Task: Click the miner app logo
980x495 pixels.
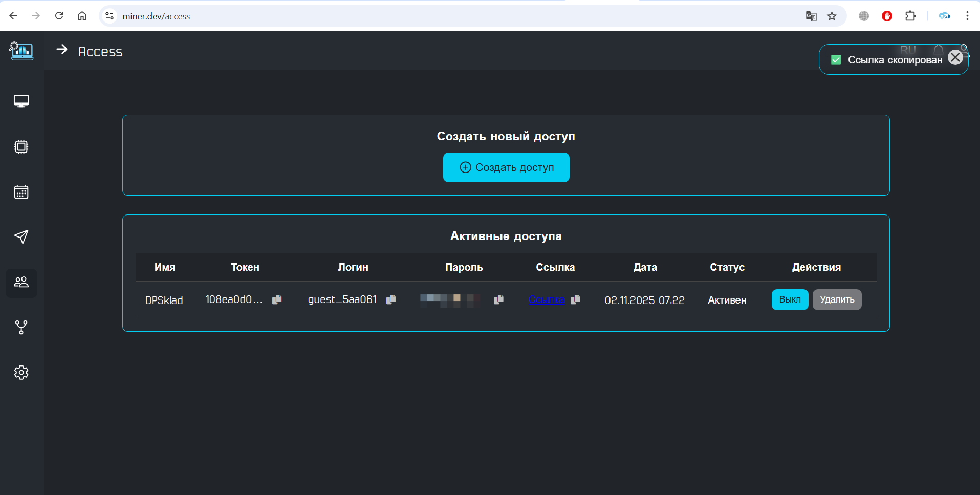Action: (x=21, y=51)
